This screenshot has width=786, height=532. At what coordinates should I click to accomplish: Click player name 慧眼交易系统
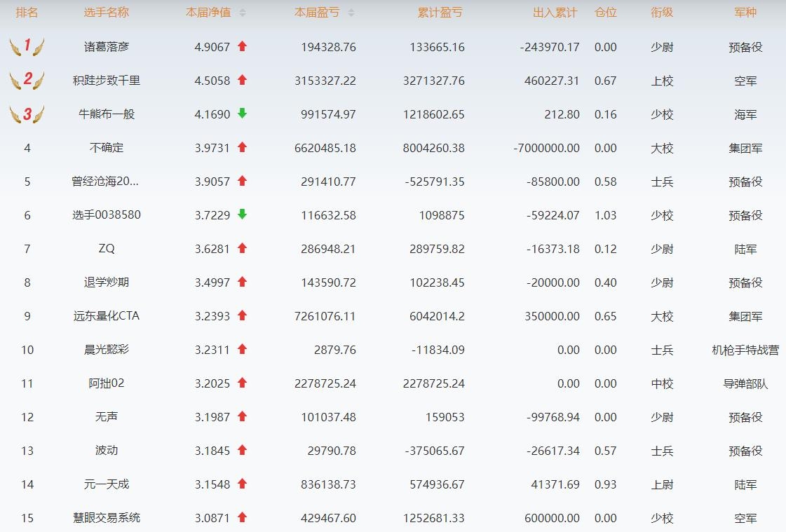pos(107,518)
